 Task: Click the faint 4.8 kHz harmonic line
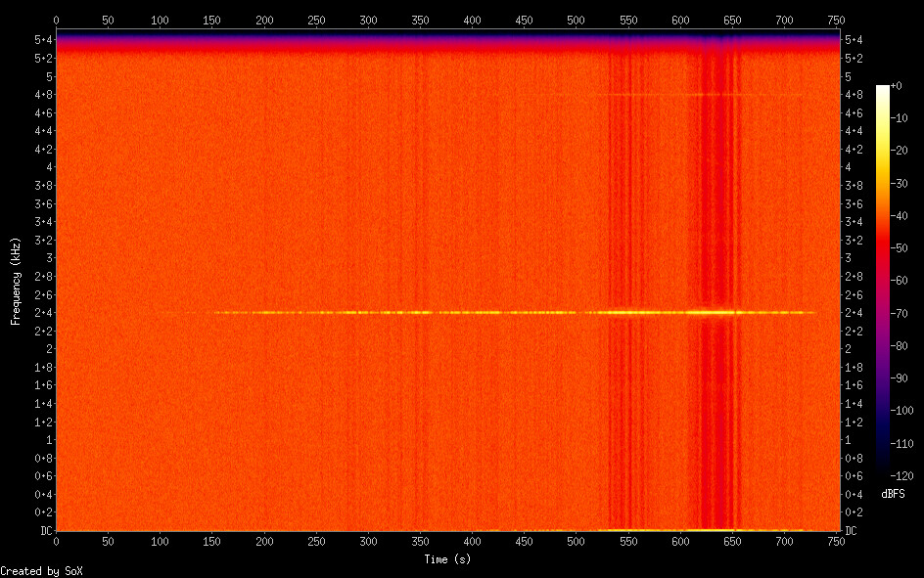[x=685, y=95]
